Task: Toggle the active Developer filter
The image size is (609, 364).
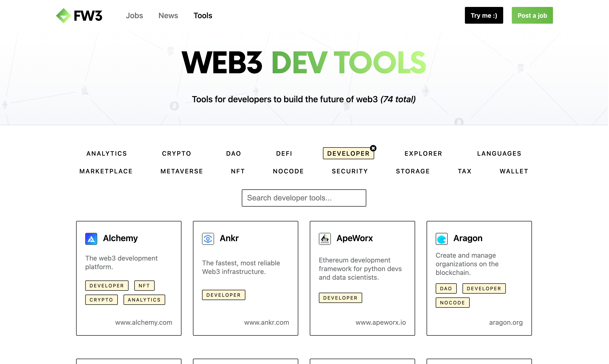Action: pos(348,154)
